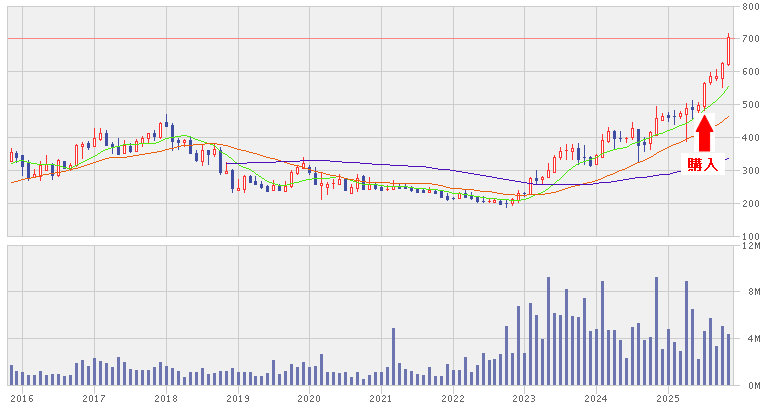The height and width of the screenshot is (406, 766).
Task: Click the 0M volume axis label
Action: point(751,385)
